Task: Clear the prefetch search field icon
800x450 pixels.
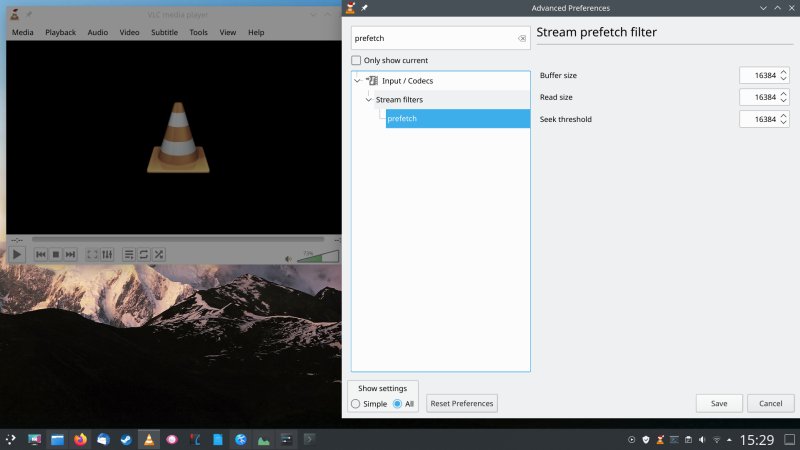Action: pyautogui.click(x=522, y=38)
